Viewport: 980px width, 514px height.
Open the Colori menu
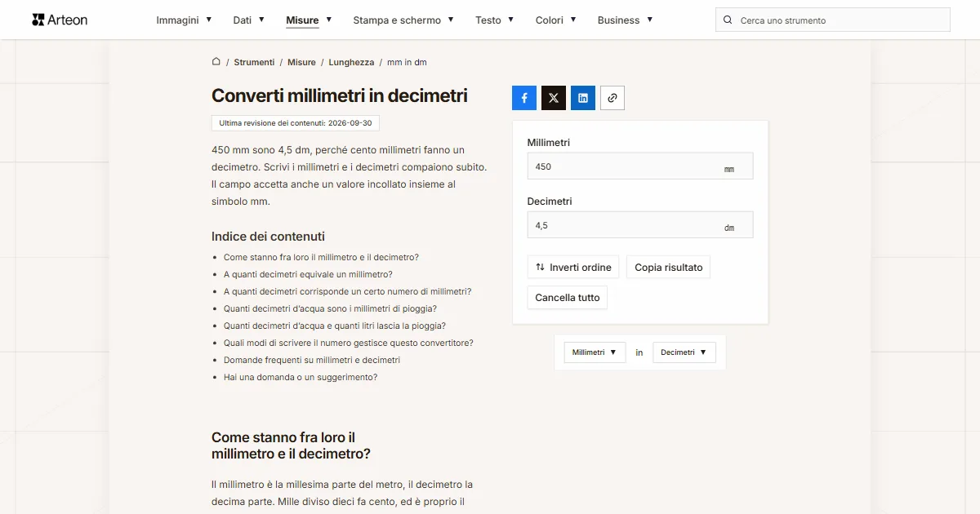556,20
